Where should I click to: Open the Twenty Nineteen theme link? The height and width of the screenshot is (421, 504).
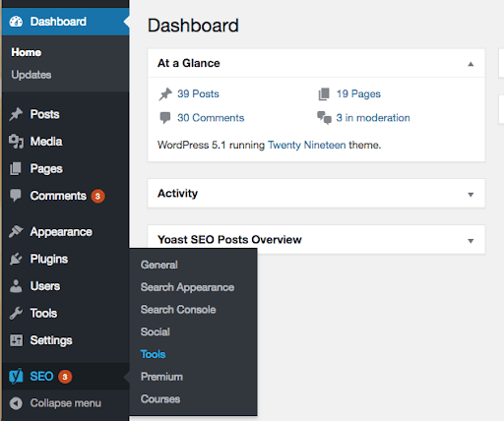307,145
